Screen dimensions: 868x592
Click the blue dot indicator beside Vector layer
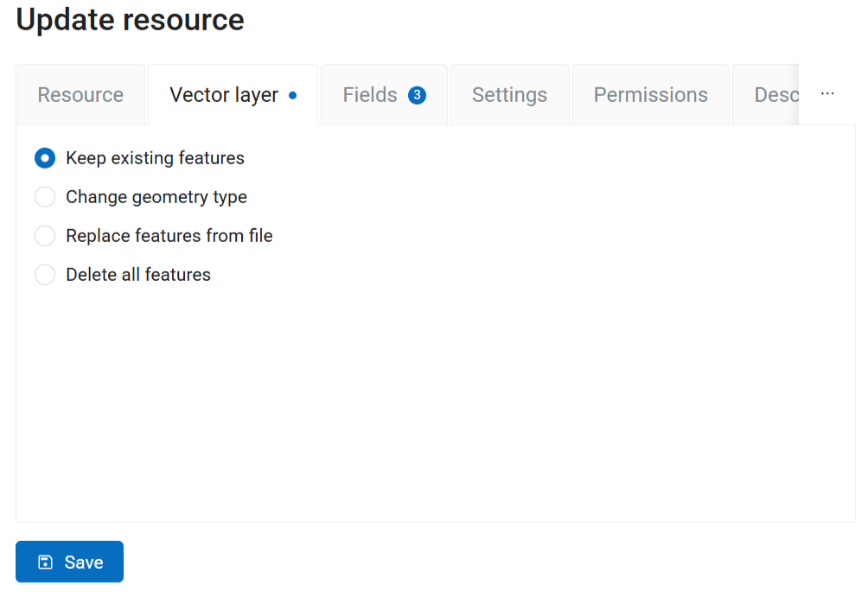tap(293, 95)
